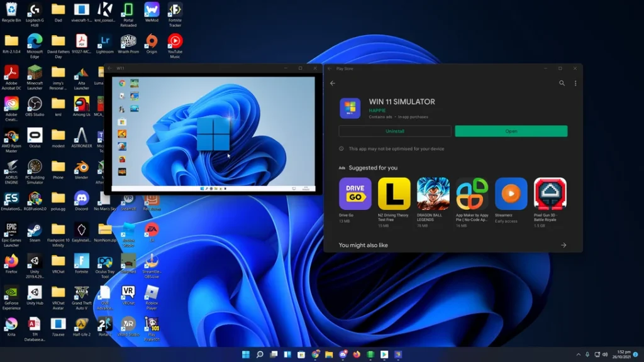Expand the 'You might also like' arrow
644x362 pixels.
563,245
